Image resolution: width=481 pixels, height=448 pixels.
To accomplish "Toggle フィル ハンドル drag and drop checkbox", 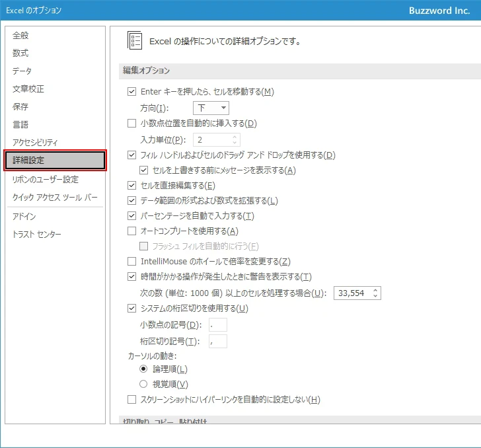I will tap(132, 155).
